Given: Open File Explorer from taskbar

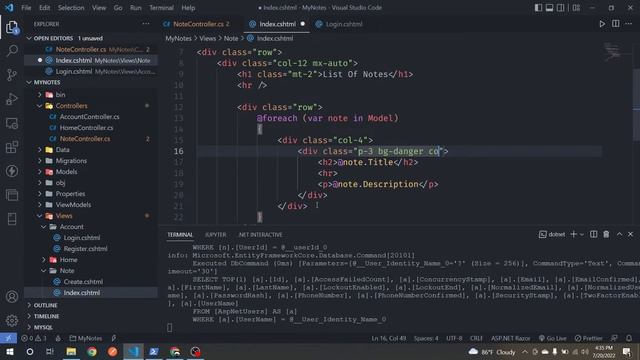Looking at the screenshot, I should pos(71,352).
